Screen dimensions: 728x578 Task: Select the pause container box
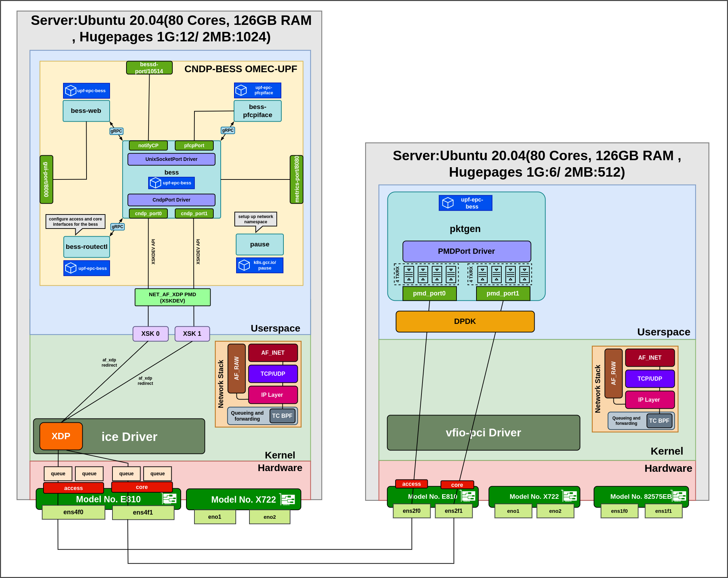click(x=260, y=244)
